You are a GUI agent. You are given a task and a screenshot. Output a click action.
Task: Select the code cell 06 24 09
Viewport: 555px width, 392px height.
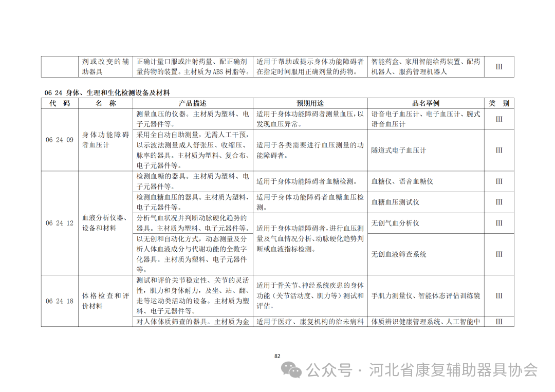point(60,139)
